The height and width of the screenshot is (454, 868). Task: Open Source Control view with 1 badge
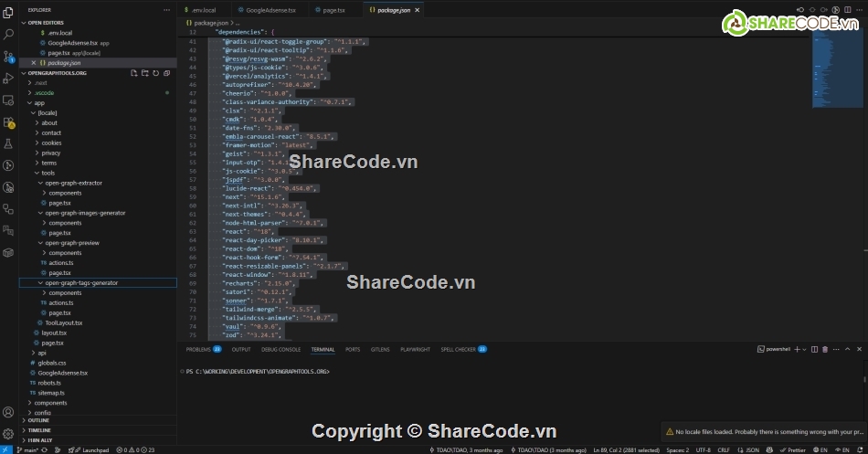(8, 57)
